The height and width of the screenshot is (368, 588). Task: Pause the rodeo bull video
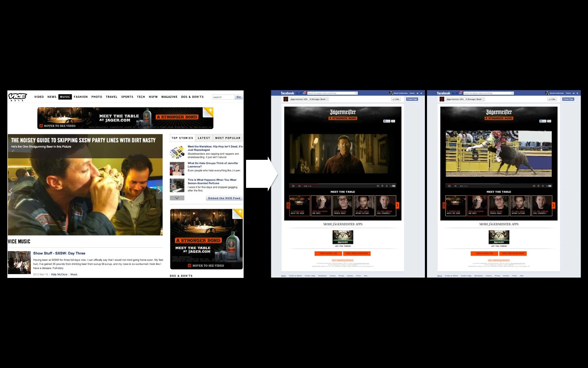449,186
